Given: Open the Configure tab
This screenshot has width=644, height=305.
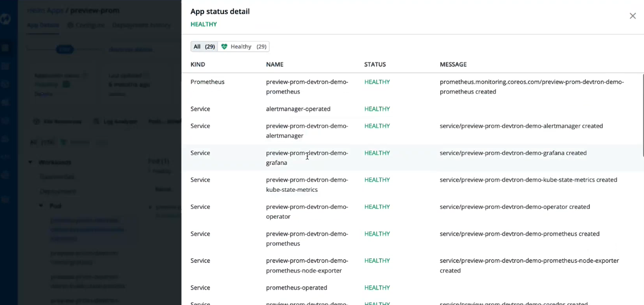Looking at the screenshot, I should click(x=86, y=25).
